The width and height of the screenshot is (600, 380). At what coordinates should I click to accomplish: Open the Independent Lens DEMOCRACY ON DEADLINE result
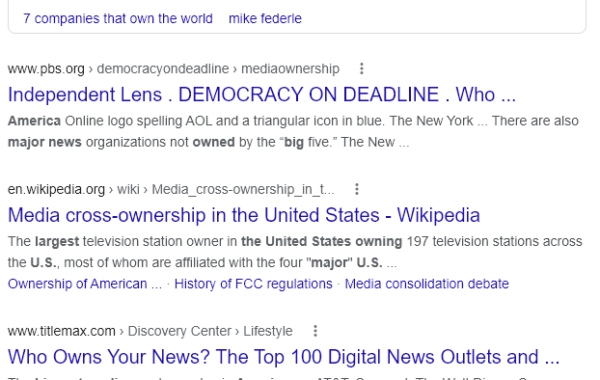click(262, 95)
